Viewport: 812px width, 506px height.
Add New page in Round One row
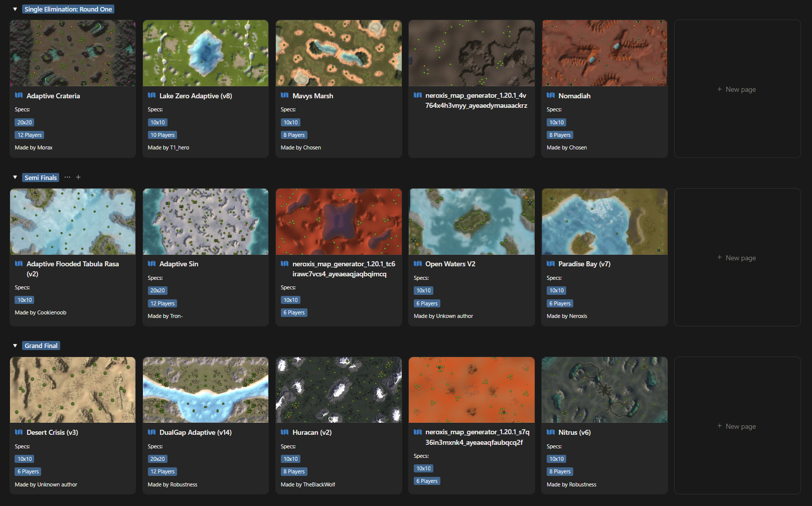(x=737, y=89)
